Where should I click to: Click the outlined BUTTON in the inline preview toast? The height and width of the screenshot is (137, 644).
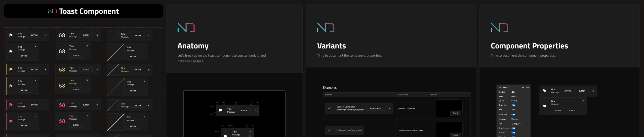click(x=568, y=91)
